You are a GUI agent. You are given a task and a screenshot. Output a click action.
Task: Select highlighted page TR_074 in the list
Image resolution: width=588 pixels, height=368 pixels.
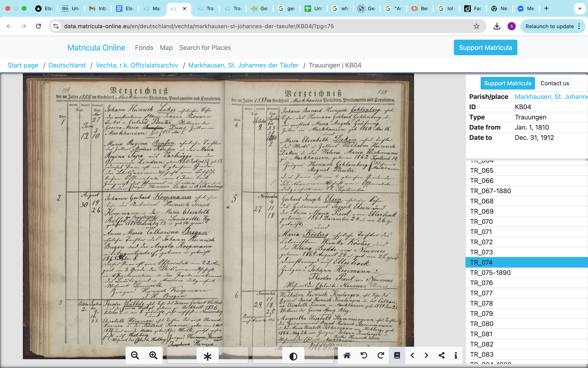click(x=527, y=262)
